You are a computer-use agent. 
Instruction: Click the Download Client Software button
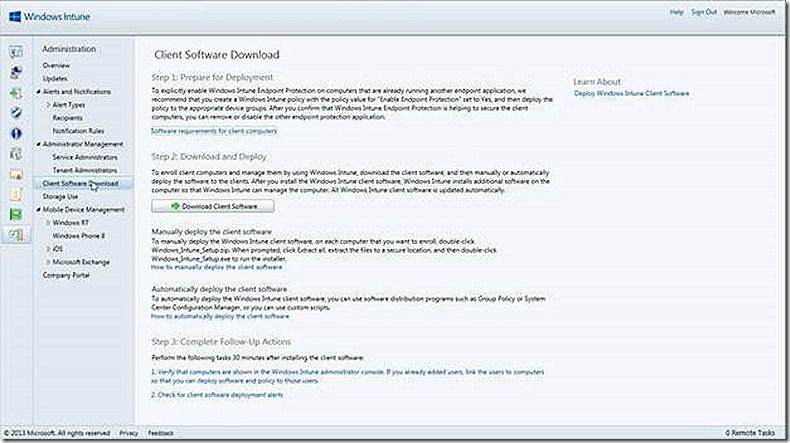coord(213,206)
